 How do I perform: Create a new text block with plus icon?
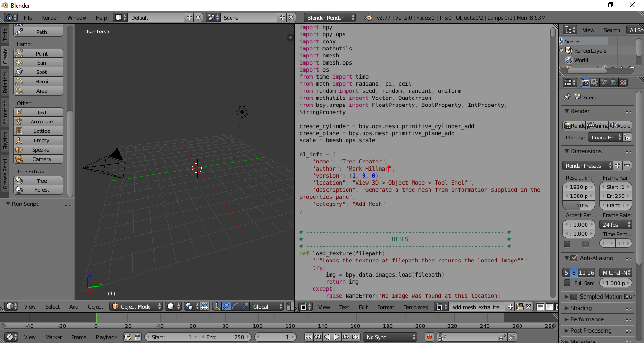511,307
